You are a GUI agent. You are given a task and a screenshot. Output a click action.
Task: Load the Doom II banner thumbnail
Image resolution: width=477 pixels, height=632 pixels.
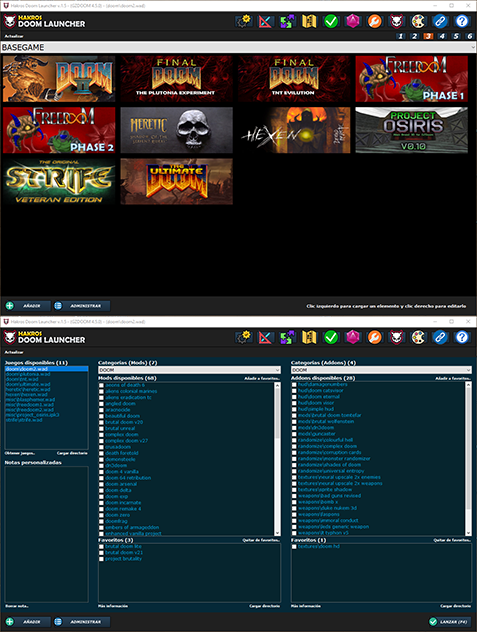click(x=59, y=79)
